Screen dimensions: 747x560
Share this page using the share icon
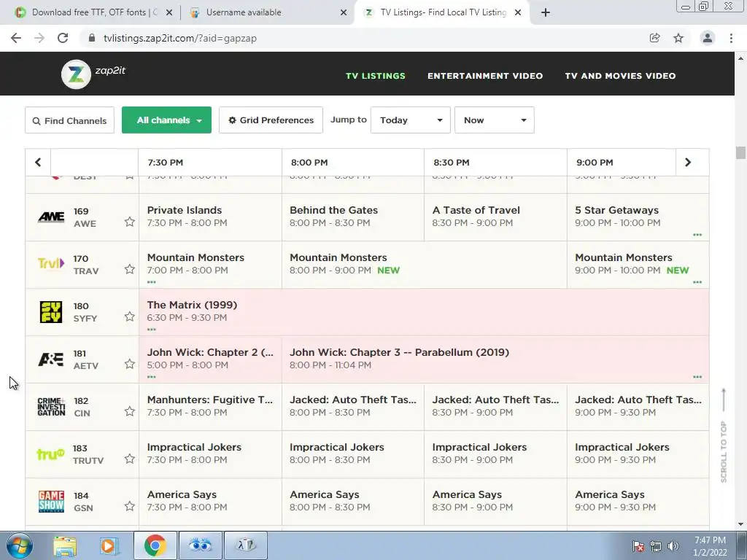click(x=655, y=38)
